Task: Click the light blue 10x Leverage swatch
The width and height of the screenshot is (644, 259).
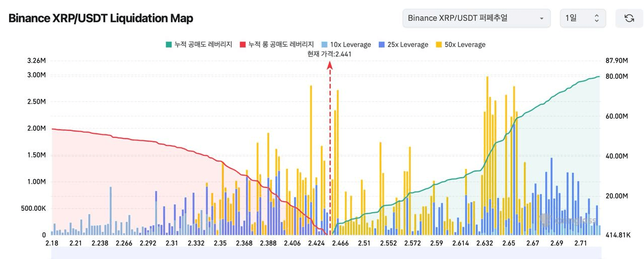Action: 324,44
